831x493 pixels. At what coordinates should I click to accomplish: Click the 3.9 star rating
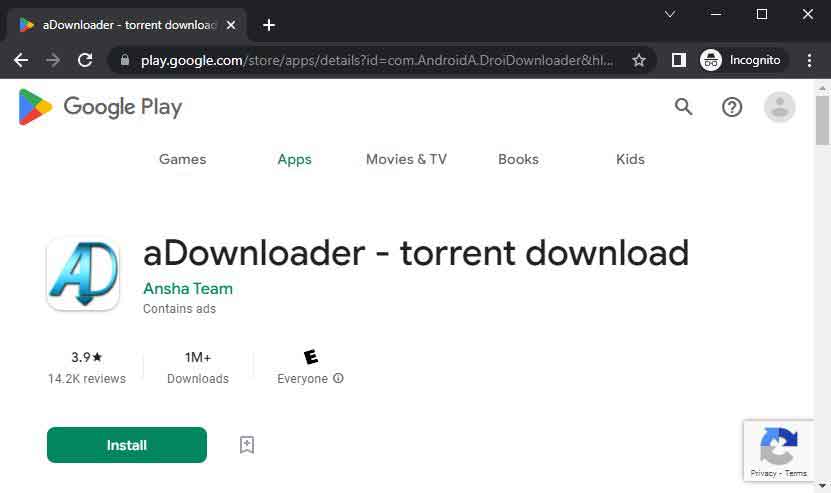tap(86, 357)
